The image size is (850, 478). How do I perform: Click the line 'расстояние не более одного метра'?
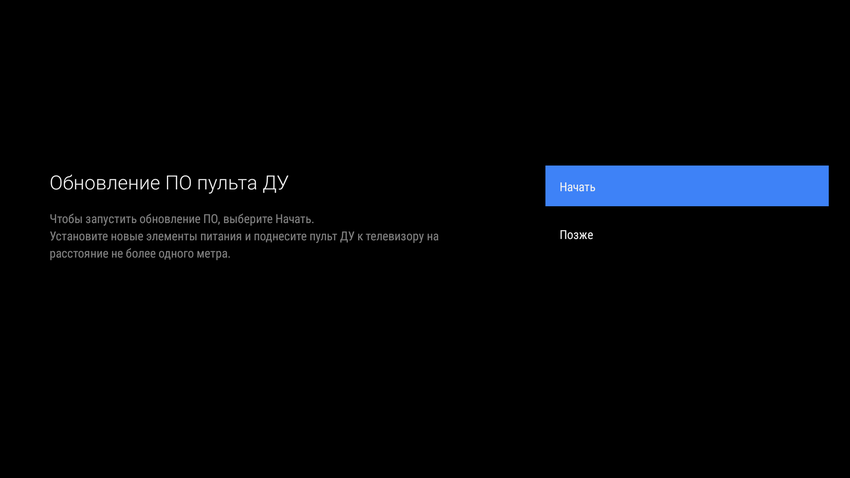140,254
